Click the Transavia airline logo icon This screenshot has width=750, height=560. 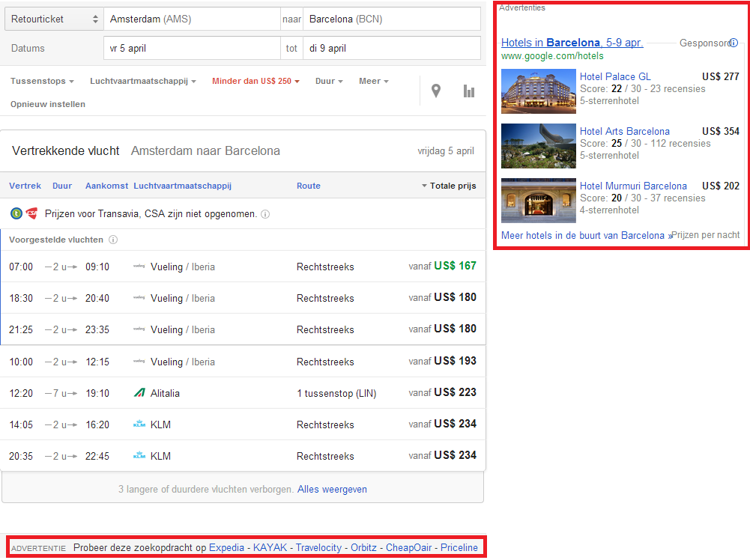pos(16,213)
